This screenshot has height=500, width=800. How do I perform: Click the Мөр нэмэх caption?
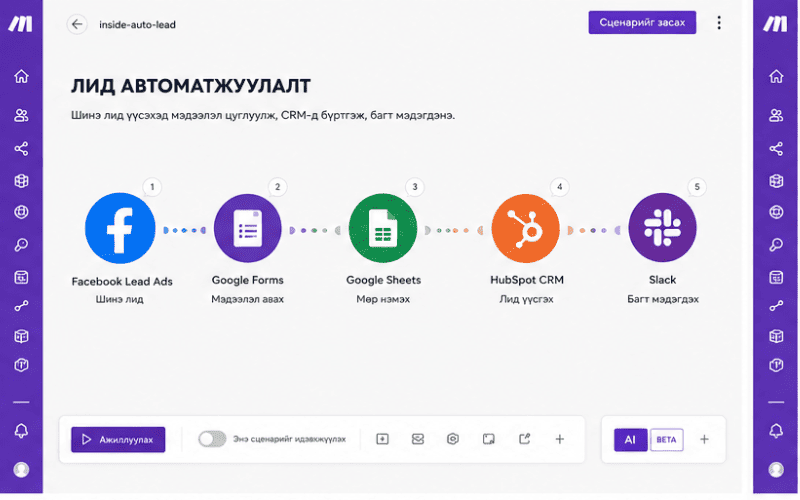coord(383,299)
